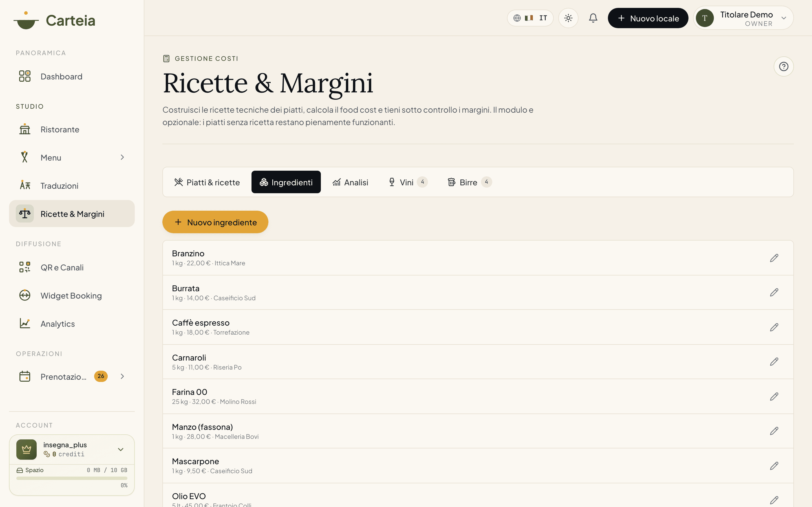Click the Nuovo ingrediente button
Viewport: 812px width, 507px height.
click(x=215, y=222)
